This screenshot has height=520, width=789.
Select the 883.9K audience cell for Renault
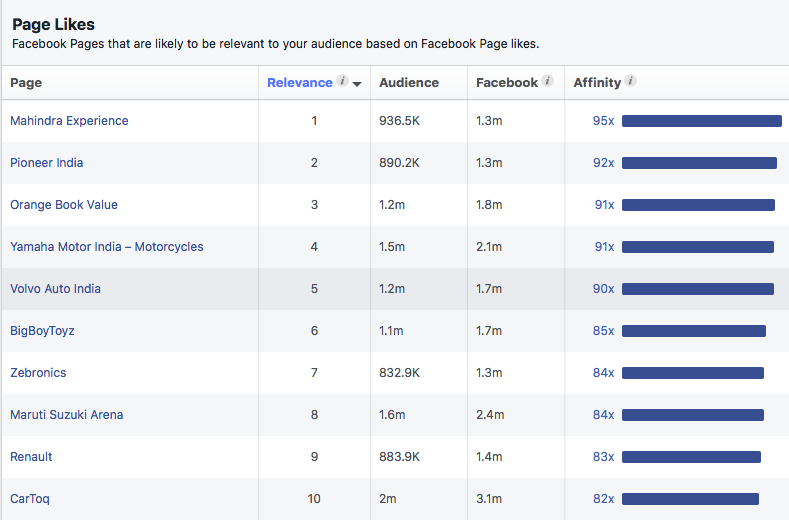coord(400,457)
